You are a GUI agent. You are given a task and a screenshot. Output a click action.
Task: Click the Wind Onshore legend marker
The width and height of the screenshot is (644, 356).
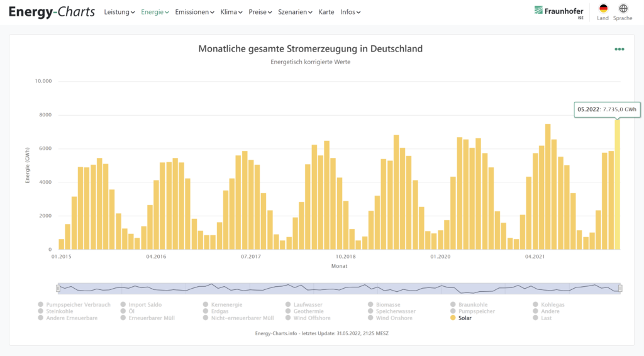pos(370,318)
